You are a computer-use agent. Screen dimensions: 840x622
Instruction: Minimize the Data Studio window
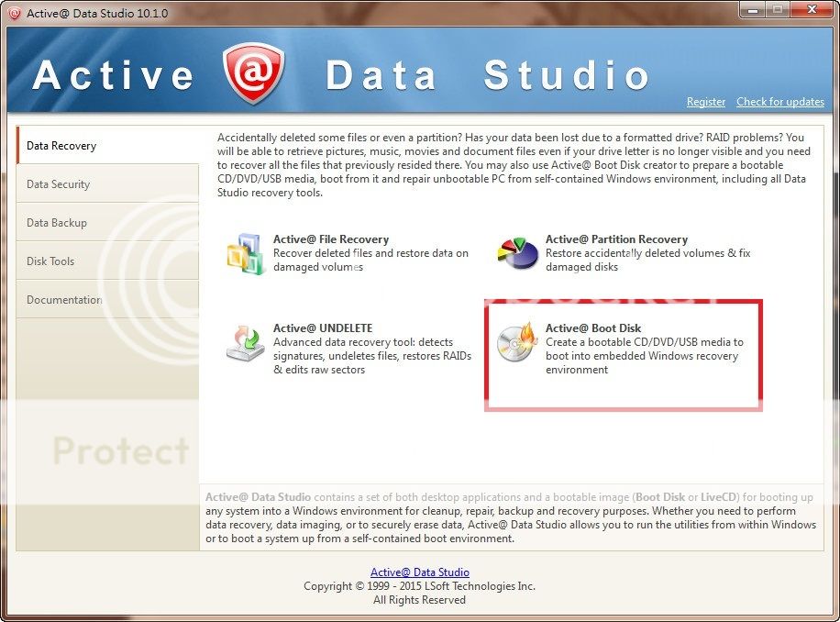tap(753, 10)
